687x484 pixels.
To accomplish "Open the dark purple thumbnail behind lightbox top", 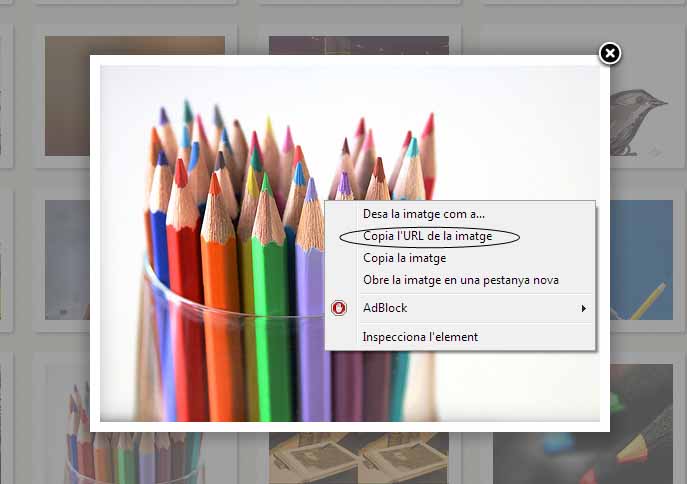I will 359,45.
